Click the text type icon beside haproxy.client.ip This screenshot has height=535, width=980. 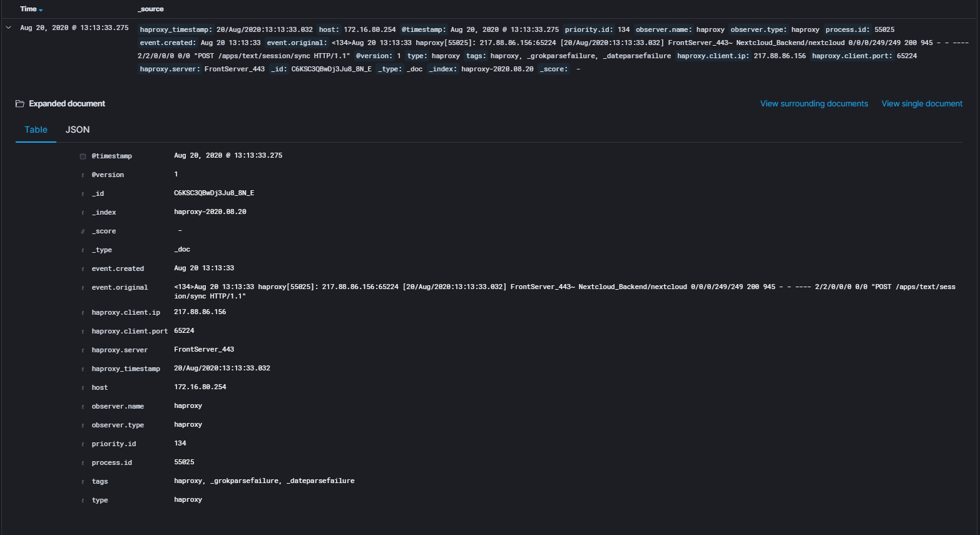tap(82, 312)
